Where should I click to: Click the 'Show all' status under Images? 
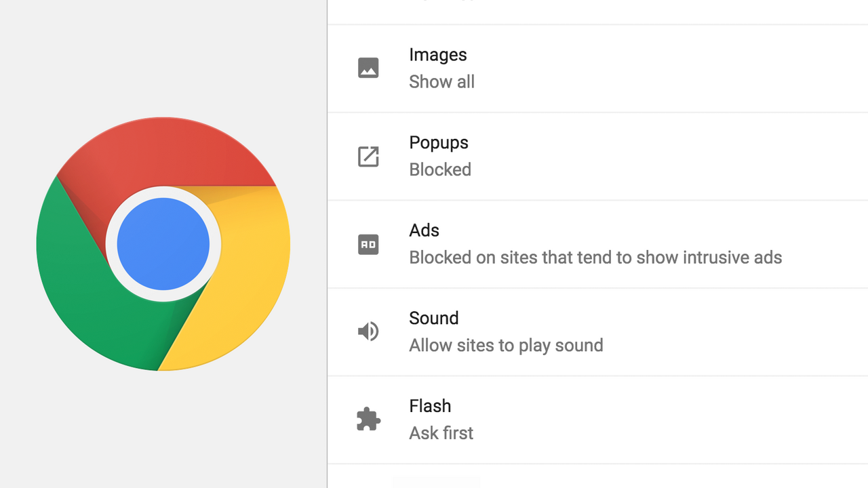click(x=441, y=81)
